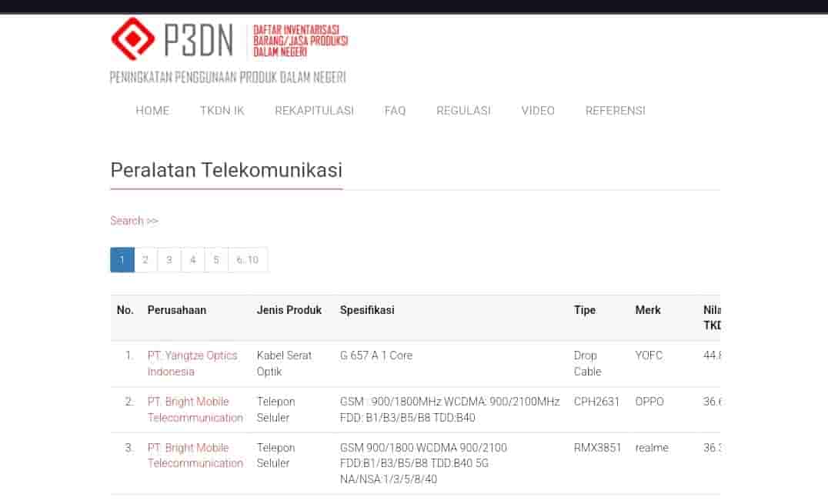828x504 pixels.
Task: Open the TKDN IK menu item
Action: pos(222,110)
